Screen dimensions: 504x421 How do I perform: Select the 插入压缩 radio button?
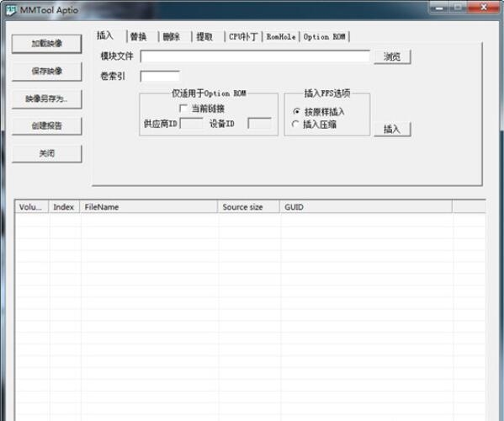pyautogui.click(x=294, y=124)
